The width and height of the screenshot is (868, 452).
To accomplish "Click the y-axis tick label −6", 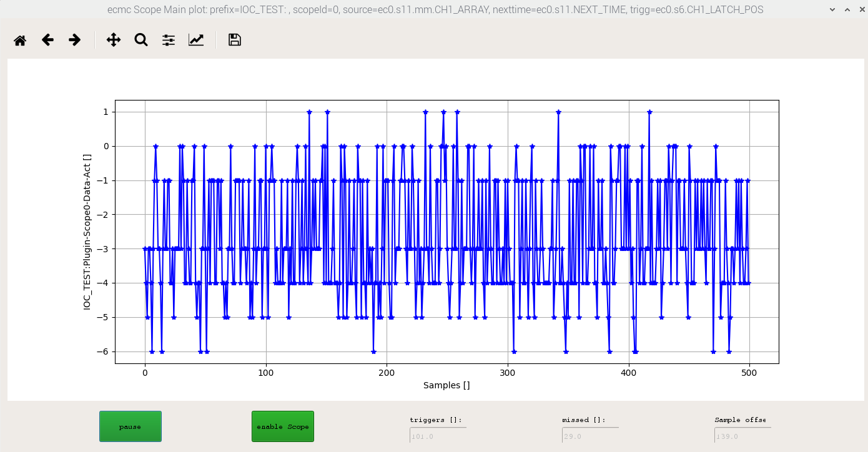I will tap(102, 351).
